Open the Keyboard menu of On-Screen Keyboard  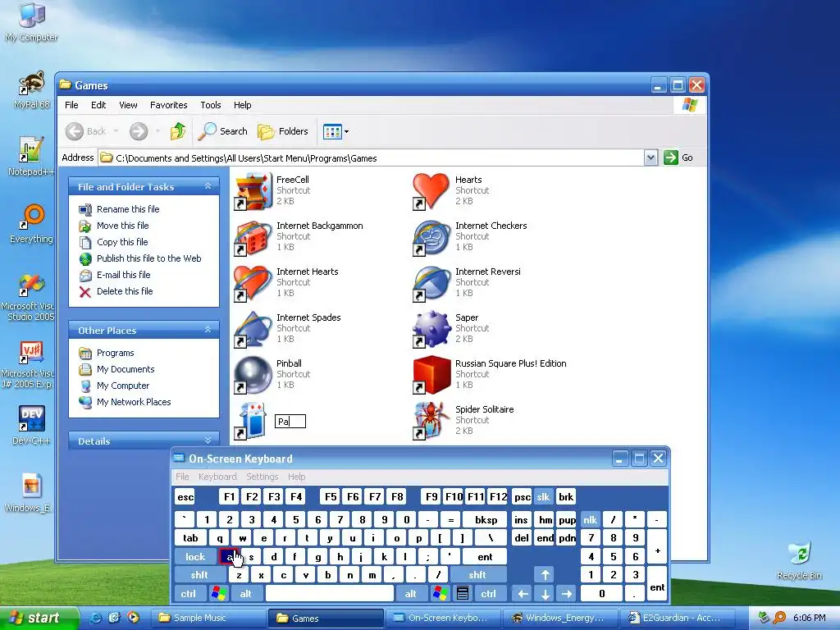click(217, 477)
